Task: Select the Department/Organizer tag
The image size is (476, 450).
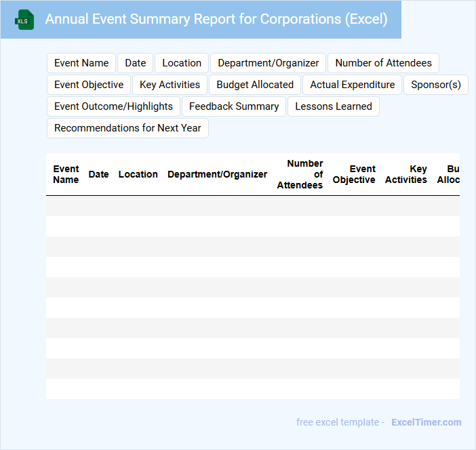Action: point(268,63)
